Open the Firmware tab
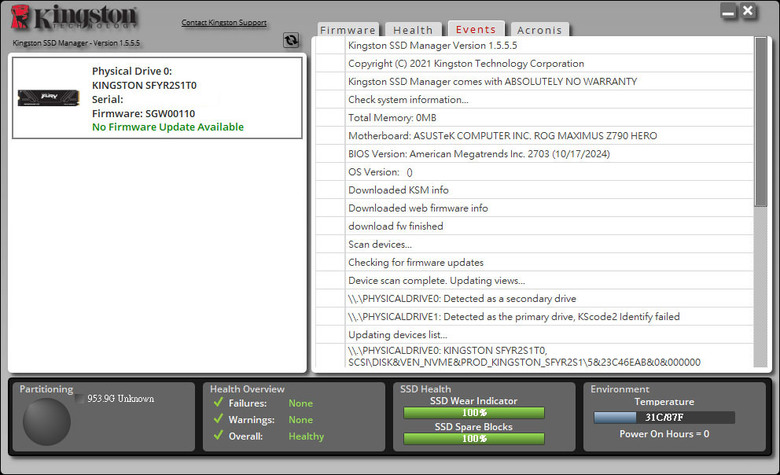 click(348, 30)
